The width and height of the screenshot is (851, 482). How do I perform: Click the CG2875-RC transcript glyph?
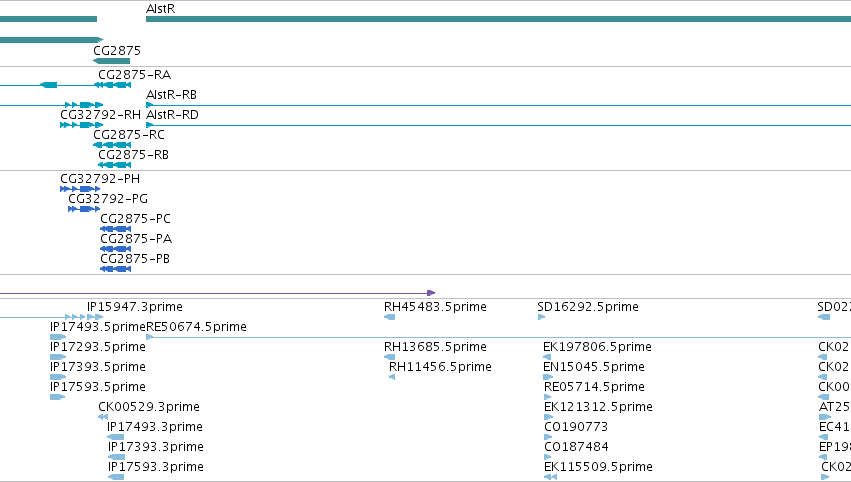112,145
